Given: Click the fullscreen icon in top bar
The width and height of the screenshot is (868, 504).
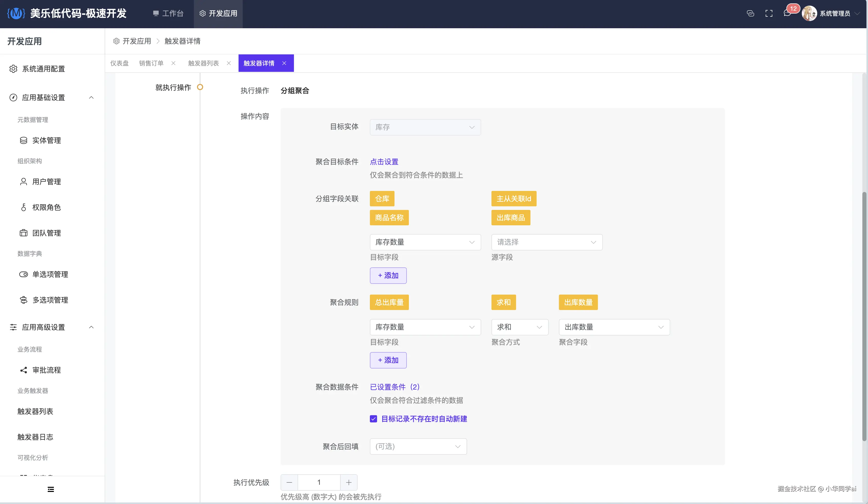Looking at the screenshot, I should pyautogui.click(x=769, y=13).
